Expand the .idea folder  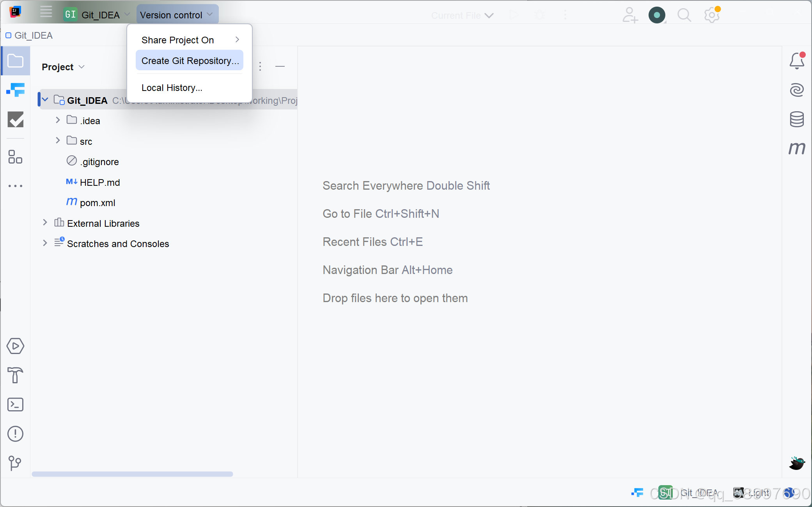coord(58,120)
